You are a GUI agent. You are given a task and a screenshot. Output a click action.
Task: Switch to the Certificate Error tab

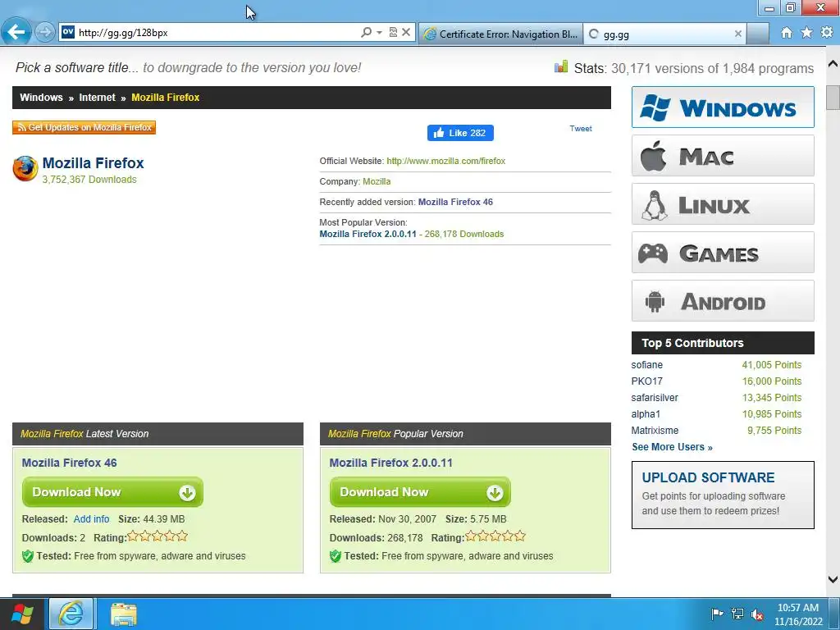500,34
